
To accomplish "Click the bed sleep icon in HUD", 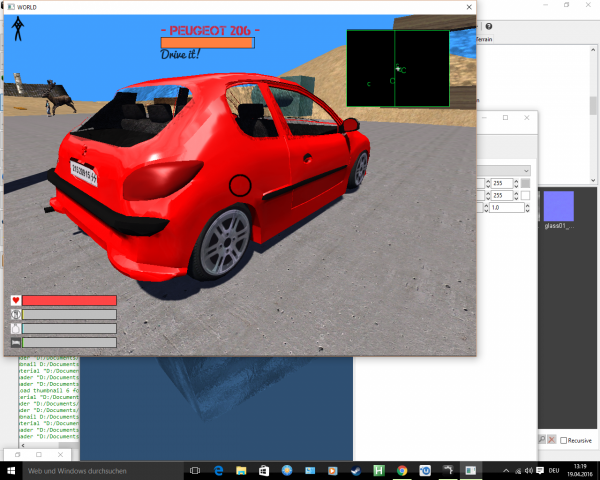I will [16, 343].
